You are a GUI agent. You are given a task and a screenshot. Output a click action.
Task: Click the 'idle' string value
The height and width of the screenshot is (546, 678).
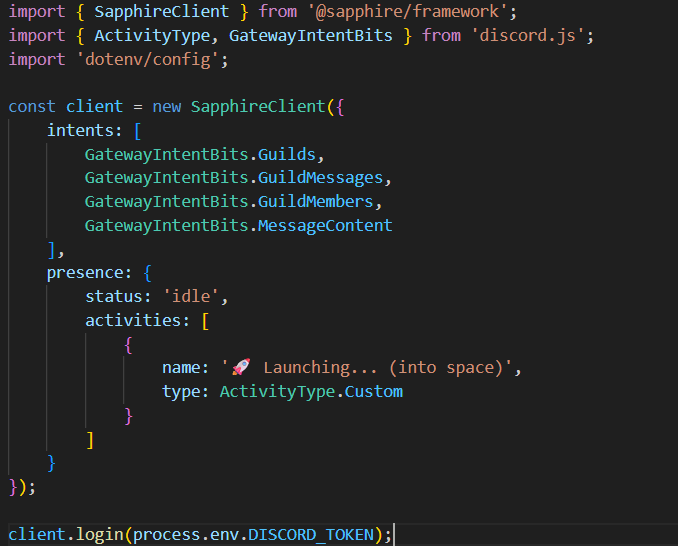click(191, 297)
